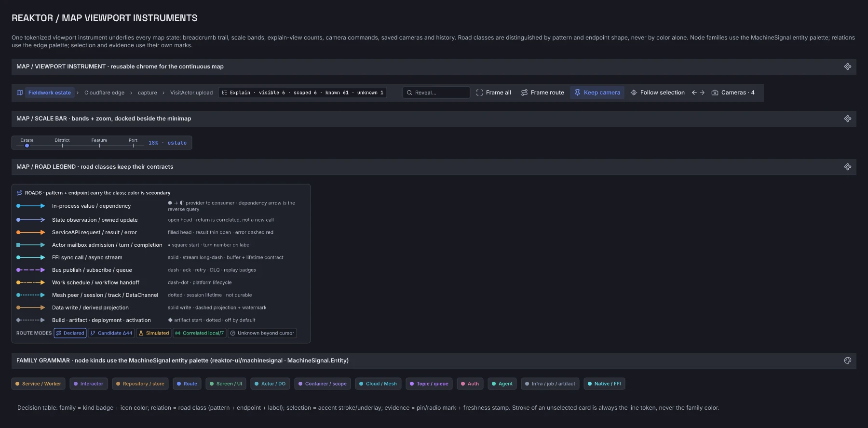Select the In-process value / dependency arrow sample
This screenshot has height=428, width=868.
(x=31, y=206)
